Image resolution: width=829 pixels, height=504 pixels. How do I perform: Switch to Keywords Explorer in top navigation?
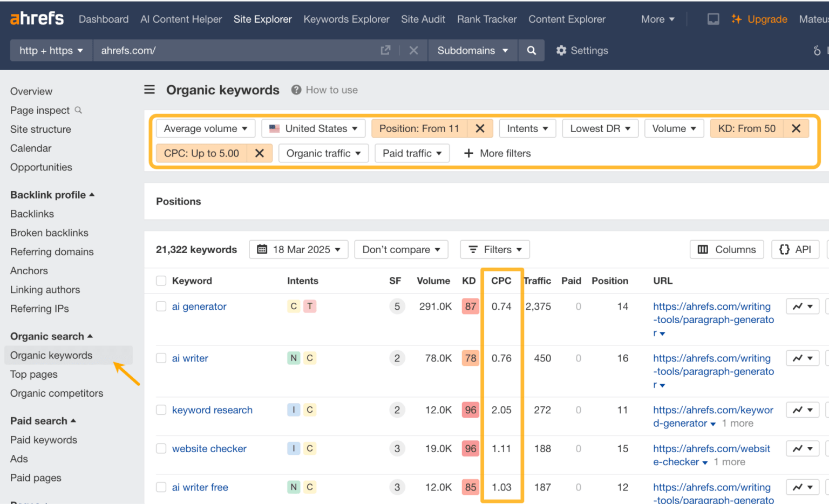(x=346, y=19)
